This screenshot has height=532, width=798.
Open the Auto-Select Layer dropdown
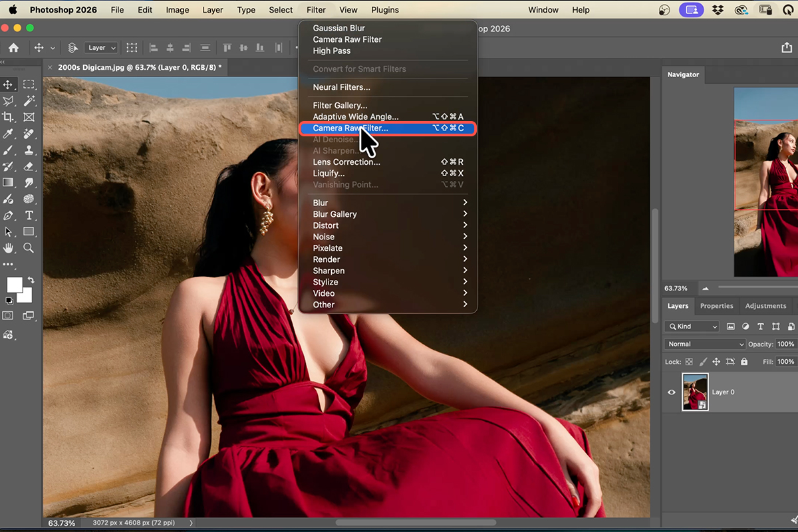tap(101, 48)
